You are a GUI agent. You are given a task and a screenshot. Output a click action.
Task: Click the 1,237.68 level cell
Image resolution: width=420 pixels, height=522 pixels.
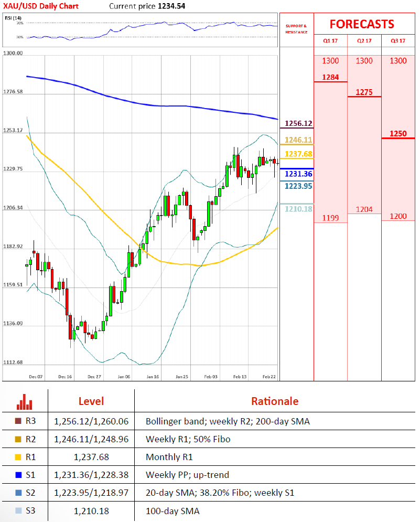pyautogui.click(x=91, y=457)
